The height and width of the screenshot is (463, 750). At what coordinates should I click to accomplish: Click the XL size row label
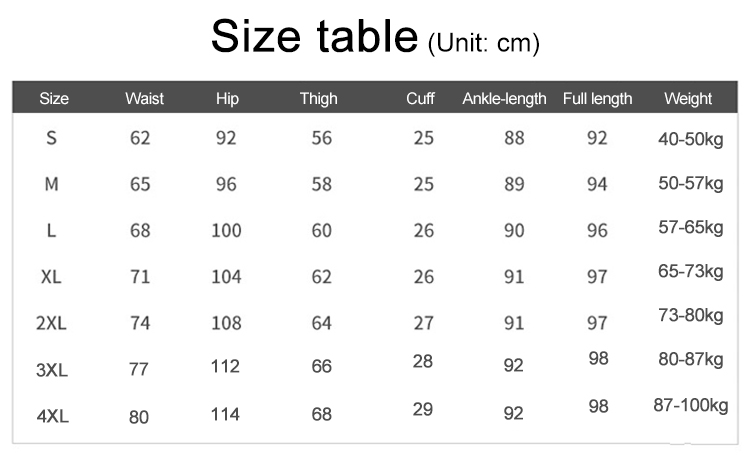pos(51,277)
